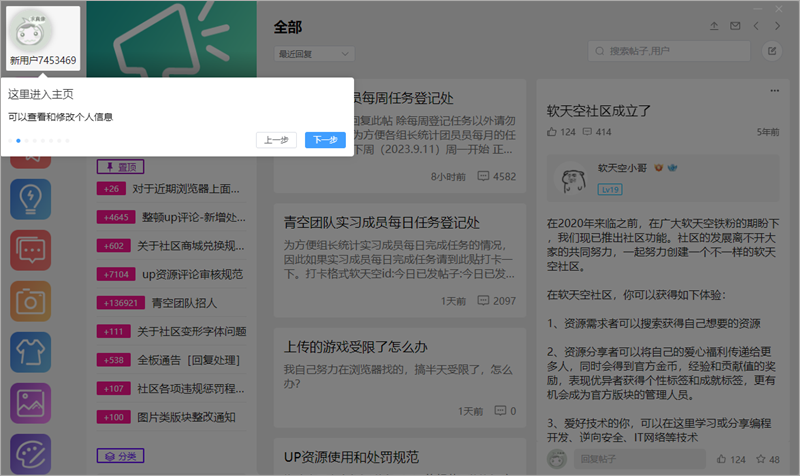Viewport: 800px width, 476px height.
Task: Open the paint palette sidebar icon
Action: coord(31,454)
